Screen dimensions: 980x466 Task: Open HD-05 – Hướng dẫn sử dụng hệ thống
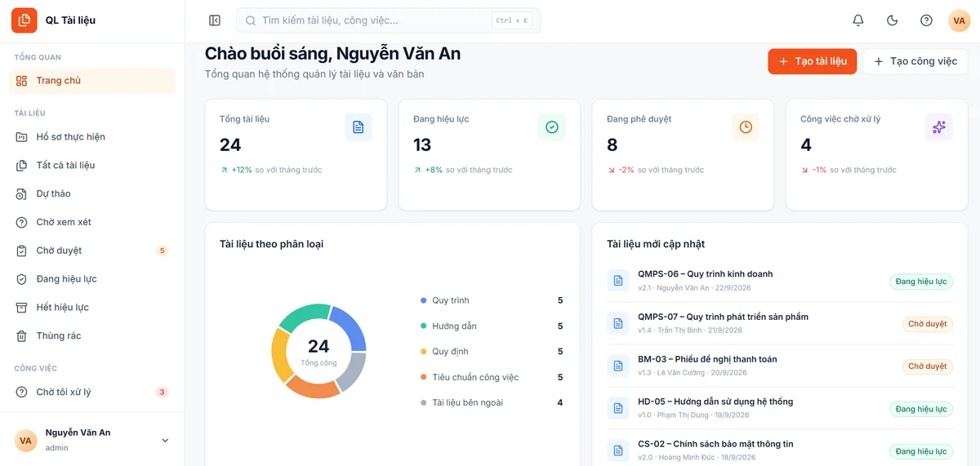coord(715,402)
